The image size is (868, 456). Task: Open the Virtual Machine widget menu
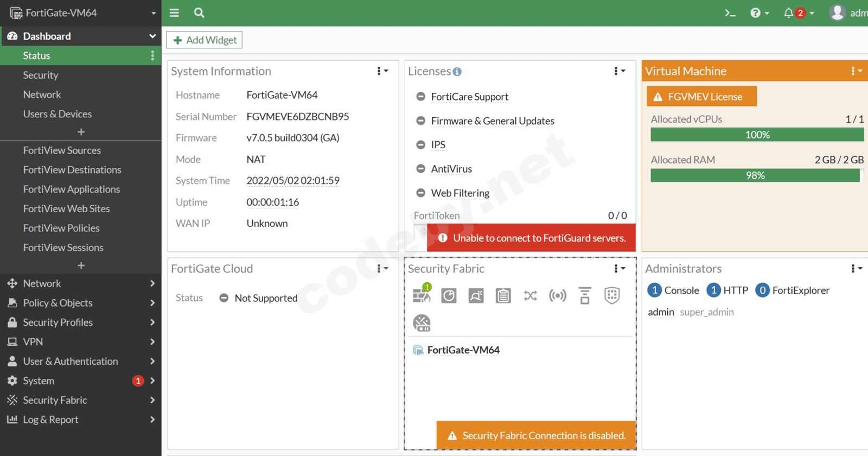856,71
